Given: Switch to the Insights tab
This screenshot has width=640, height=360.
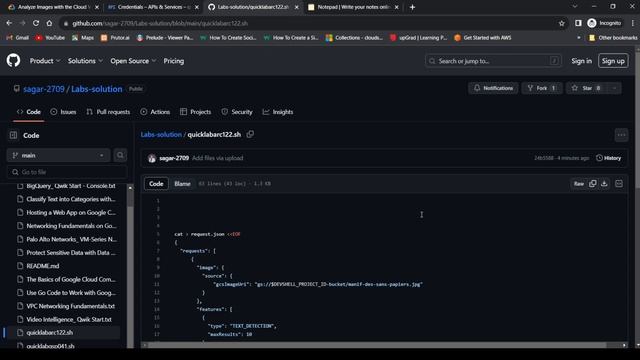Looking at the screenshot, I should pos(278,112).
